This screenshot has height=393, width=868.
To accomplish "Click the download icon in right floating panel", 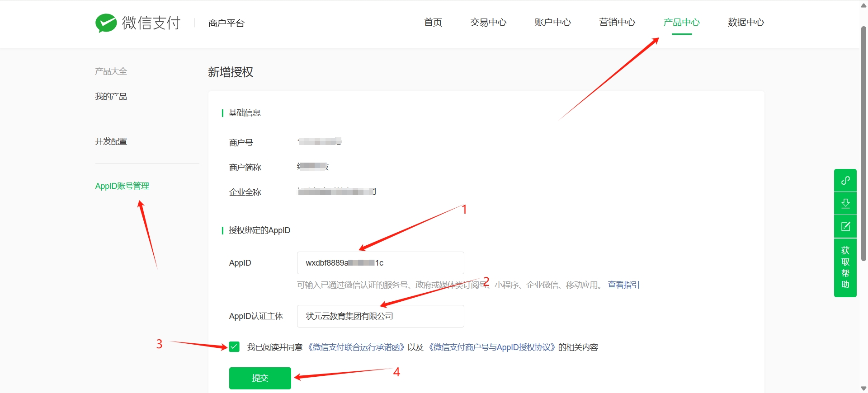I will tap(845, 203).
